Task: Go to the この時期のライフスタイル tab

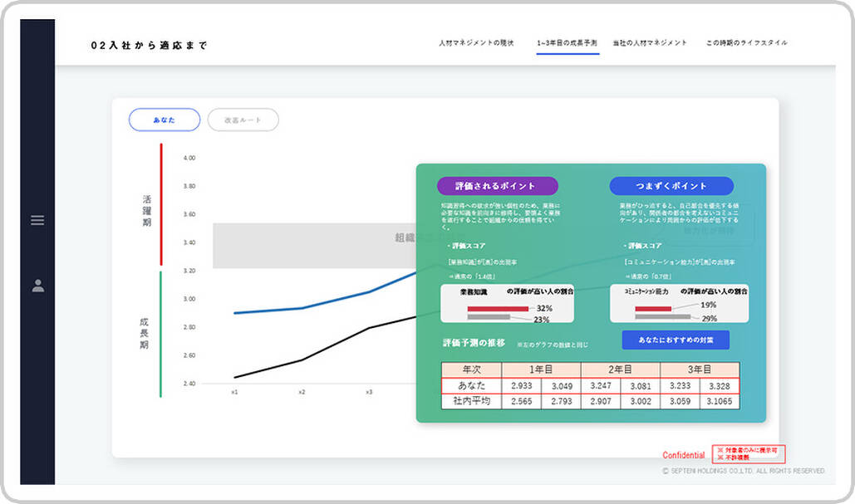Action: click(746, 42)
